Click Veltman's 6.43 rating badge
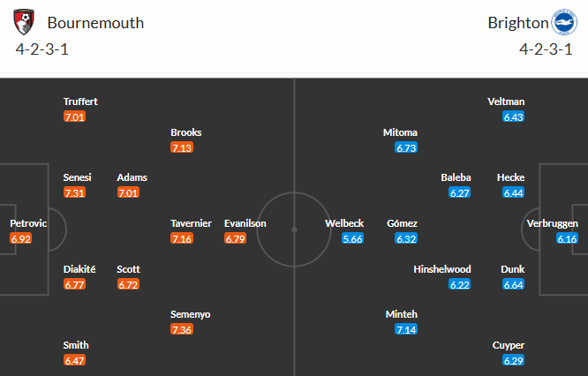Screen dimensions: 588x376 click(x=513, y=117)
